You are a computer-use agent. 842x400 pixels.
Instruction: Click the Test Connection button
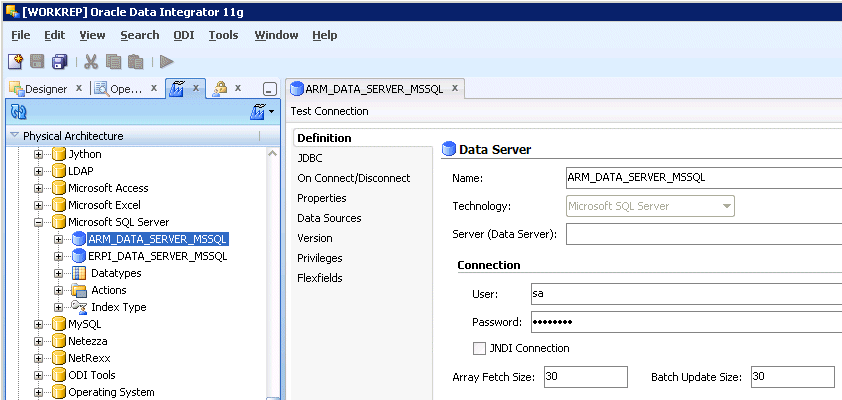pos(329,111)
